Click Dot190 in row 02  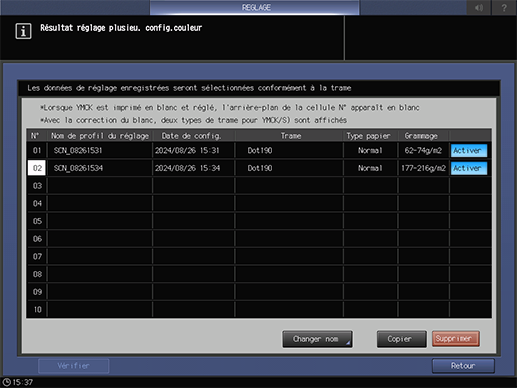(260, 168)
